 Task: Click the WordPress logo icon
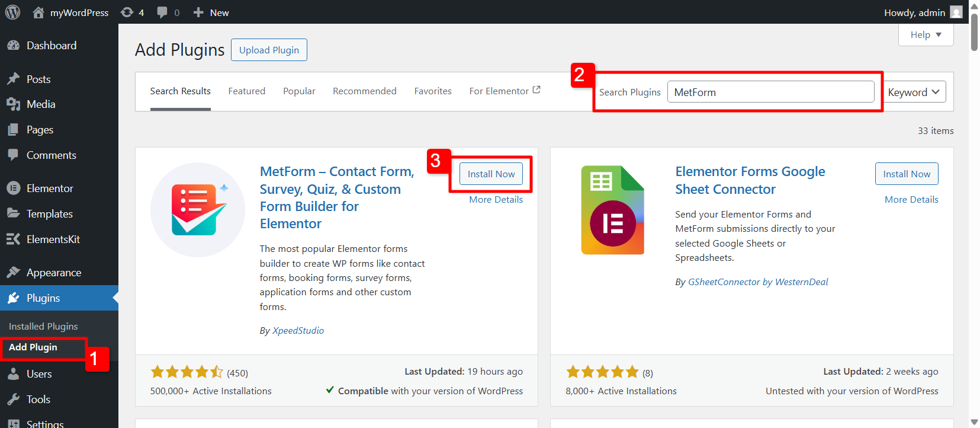12,12
